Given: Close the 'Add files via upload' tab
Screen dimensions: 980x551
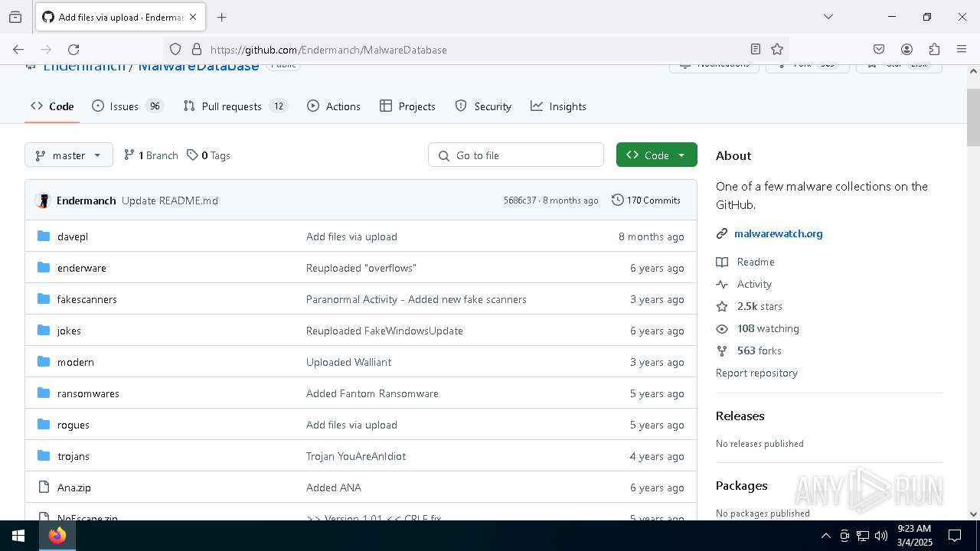Looking at the screenshot, I should pyautogui.click(x=193, y=17).
